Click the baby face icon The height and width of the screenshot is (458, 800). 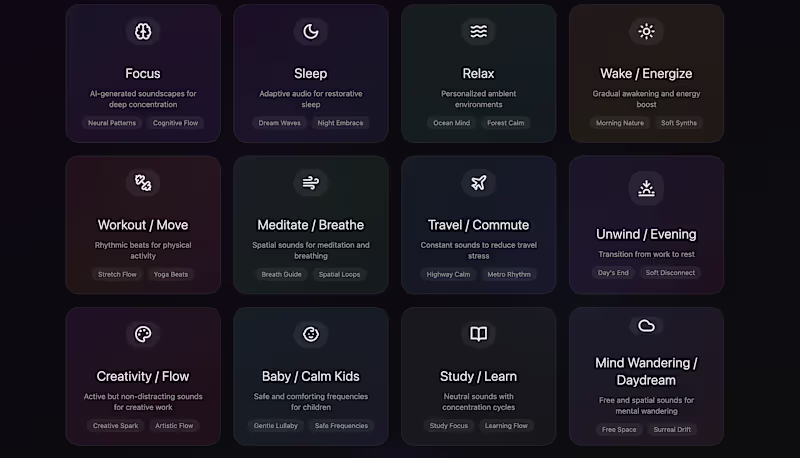(x=311, y=334)
